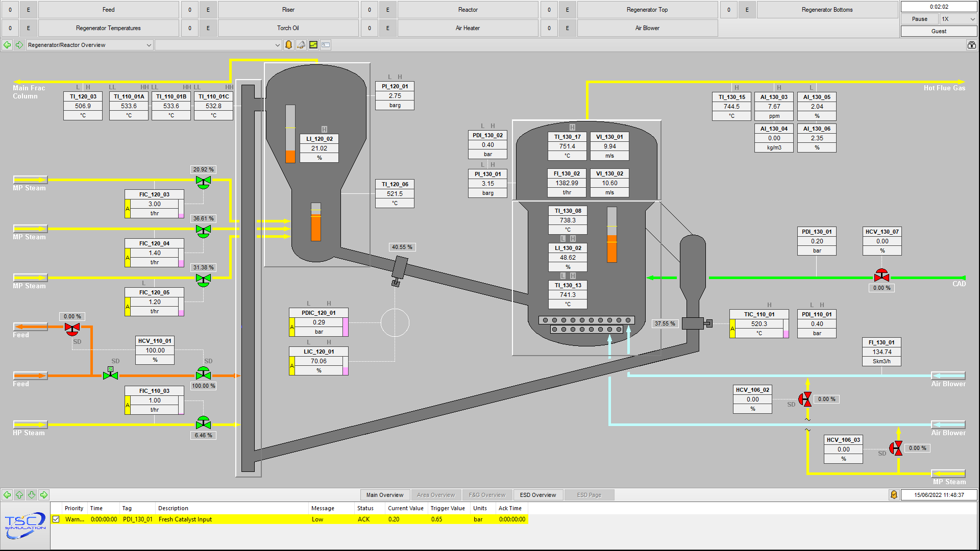Click the red HCV_106_03 valve
This screenshot has width=980, height=551.
coord(896,448)
